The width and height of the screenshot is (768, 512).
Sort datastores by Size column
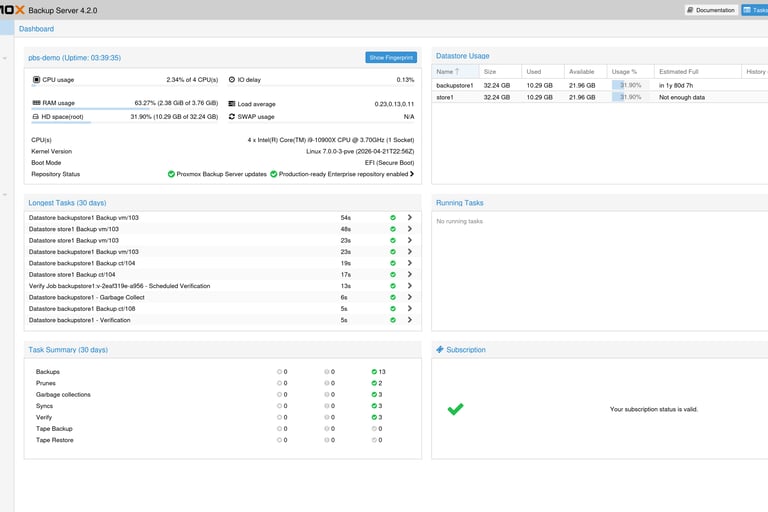tap(500, 72)
